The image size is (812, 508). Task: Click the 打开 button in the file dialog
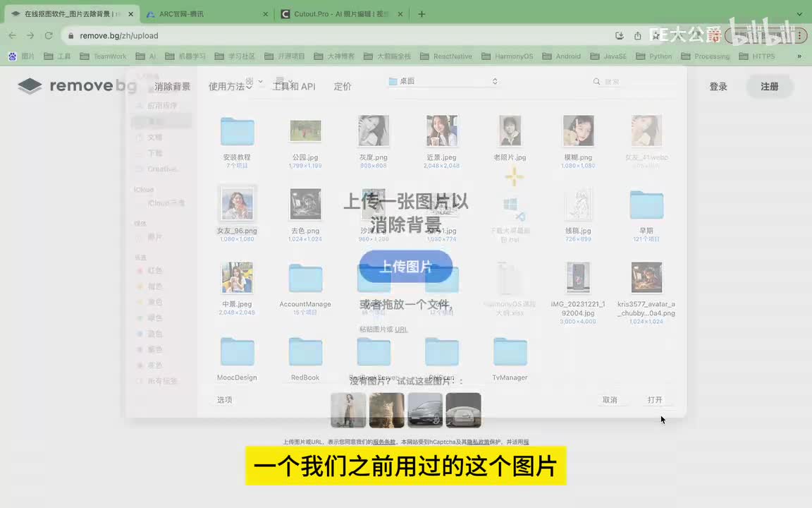tap(655, 400)
